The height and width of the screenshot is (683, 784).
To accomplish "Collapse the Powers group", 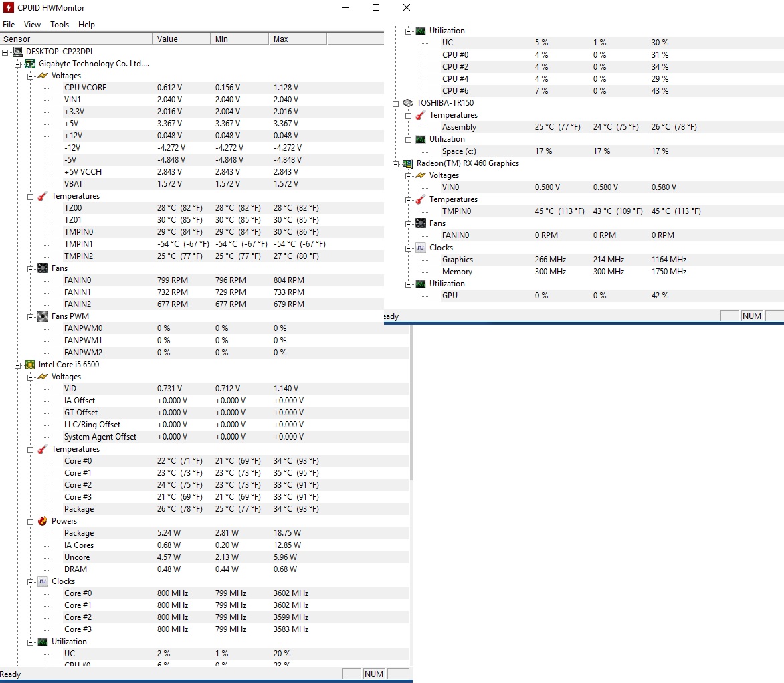I will click(x=31, y=522).
